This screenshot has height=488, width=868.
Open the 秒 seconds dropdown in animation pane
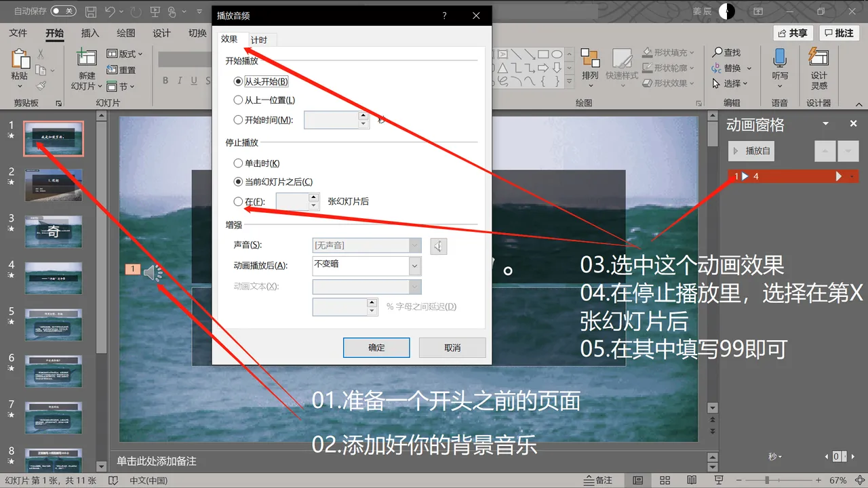click(776, 456)
